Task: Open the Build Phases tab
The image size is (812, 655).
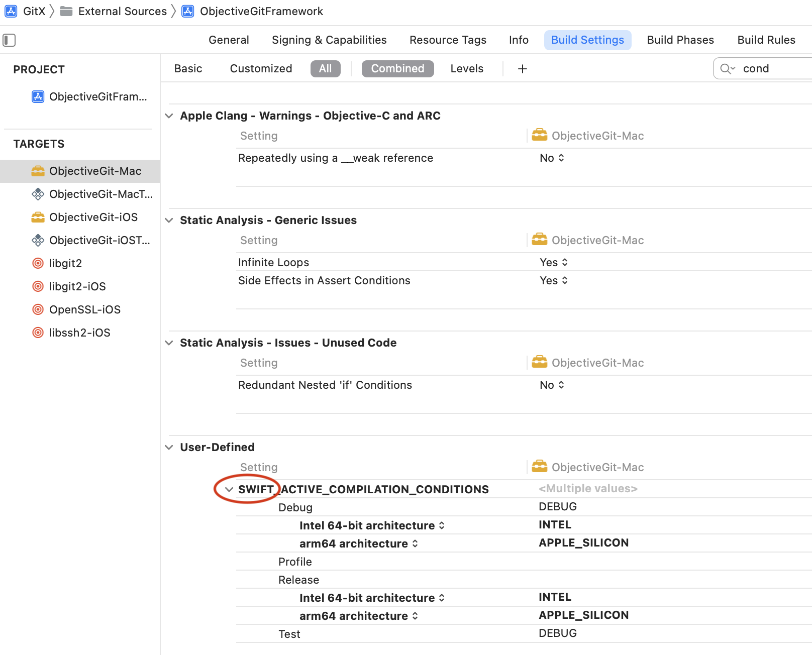Action: pyautogui.click(x=680, y=40)
